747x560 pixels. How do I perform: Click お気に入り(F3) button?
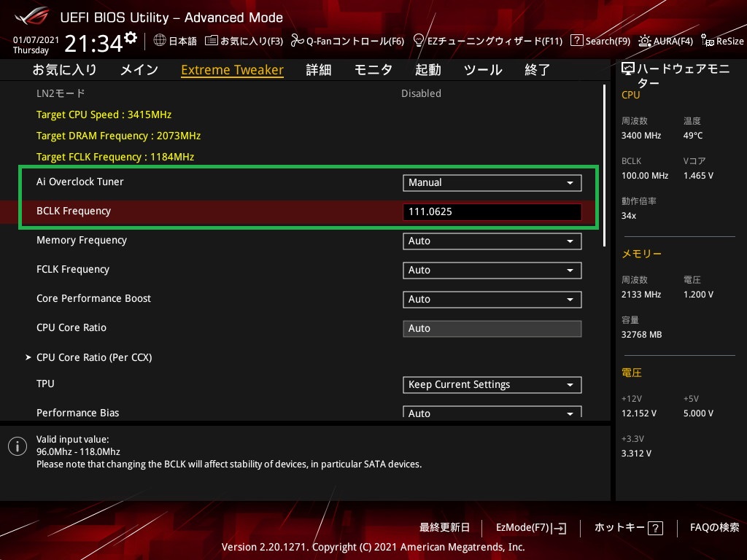point(244,41)
